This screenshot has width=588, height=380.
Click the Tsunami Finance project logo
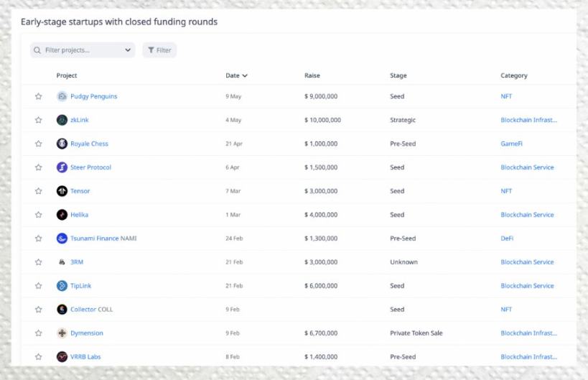(x=62, y=238)
